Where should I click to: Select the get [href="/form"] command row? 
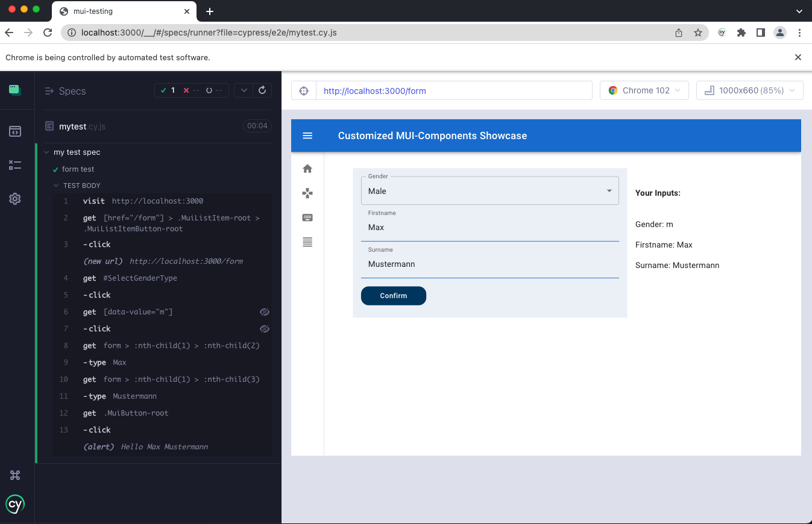[x=162, y=223]
